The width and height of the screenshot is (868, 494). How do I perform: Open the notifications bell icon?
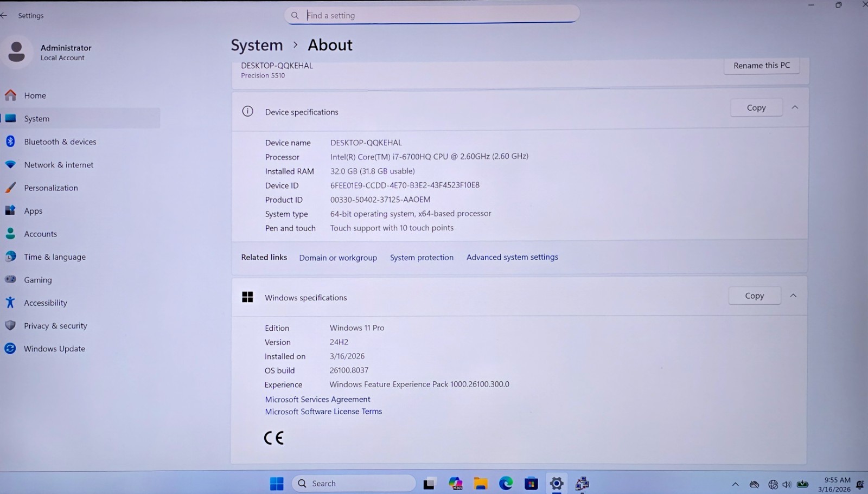coord(860,484)
